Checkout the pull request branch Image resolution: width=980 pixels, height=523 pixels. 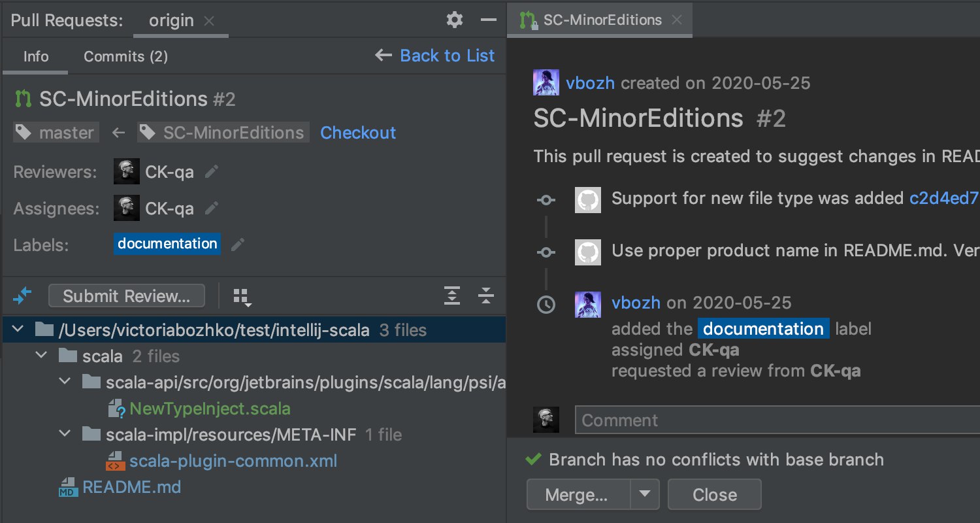(358, 133)
